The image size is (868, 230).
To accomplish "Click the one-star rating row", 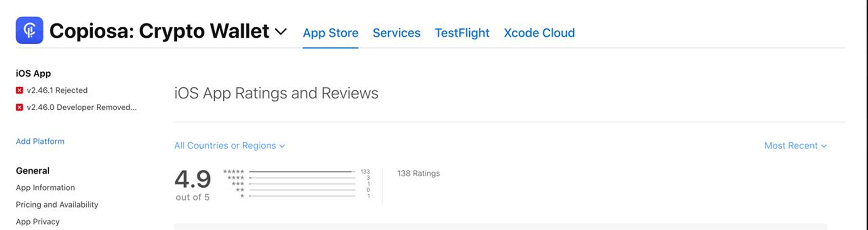I will point(302,196).
